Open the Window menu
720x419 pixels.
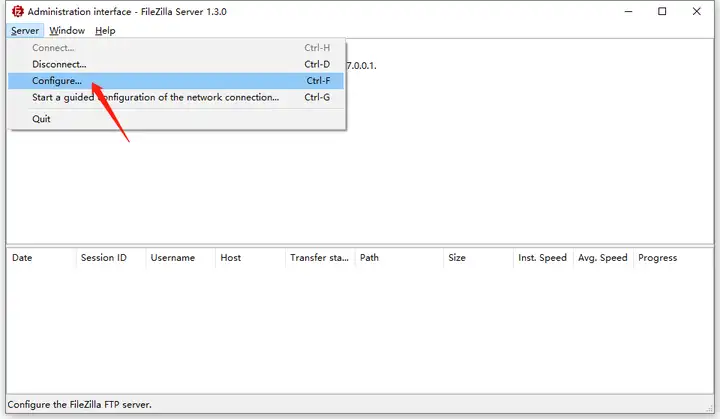click(x=67, y=31)
